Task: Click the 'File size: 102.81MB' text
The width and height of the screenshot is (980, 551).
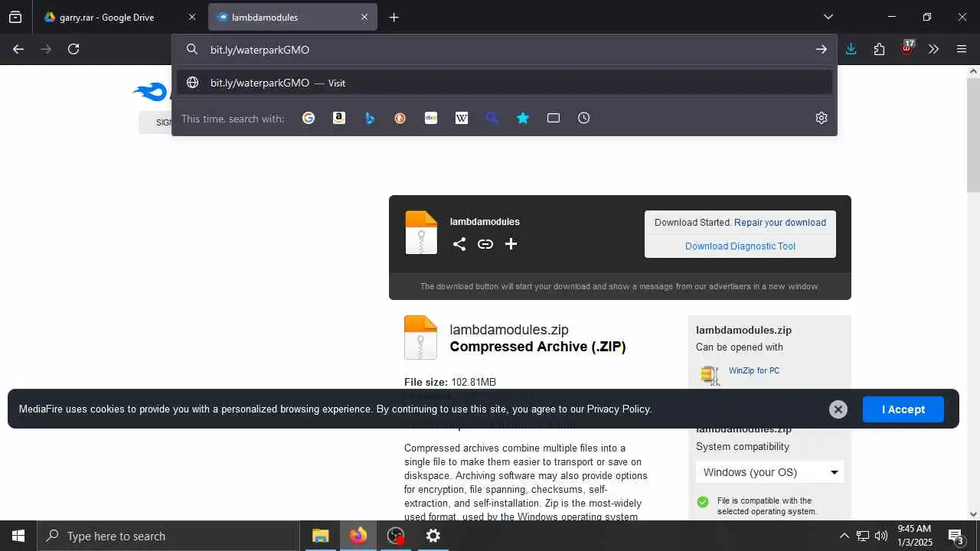Action: tap(450, 382)
